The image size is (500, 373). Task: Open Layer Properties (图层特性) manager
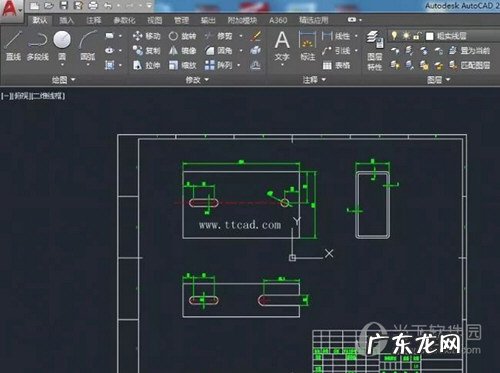click(375, 50)
